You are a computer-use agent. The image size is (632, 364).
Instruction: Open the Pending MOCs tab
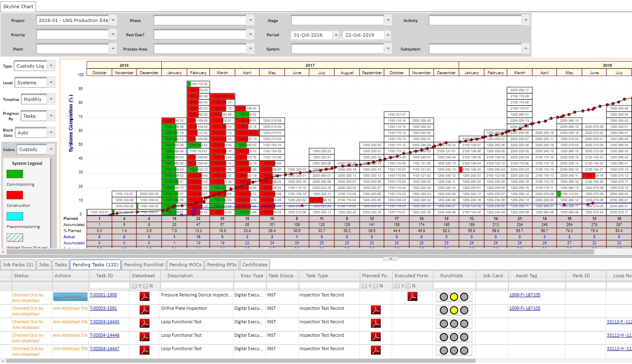pyautogui.click(x=185, y=265)
